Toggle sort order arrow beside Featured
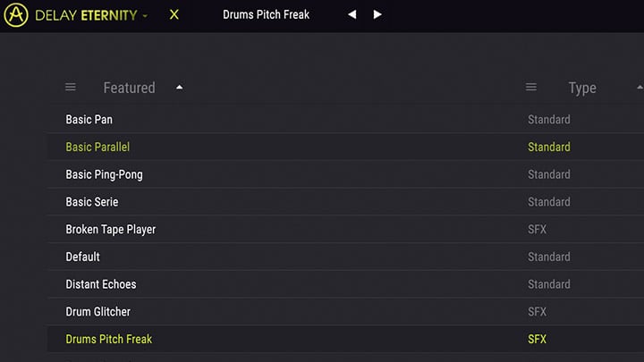The width and height of the screenshot is (644, 362). pyautogui.click(x=180, y=87)
